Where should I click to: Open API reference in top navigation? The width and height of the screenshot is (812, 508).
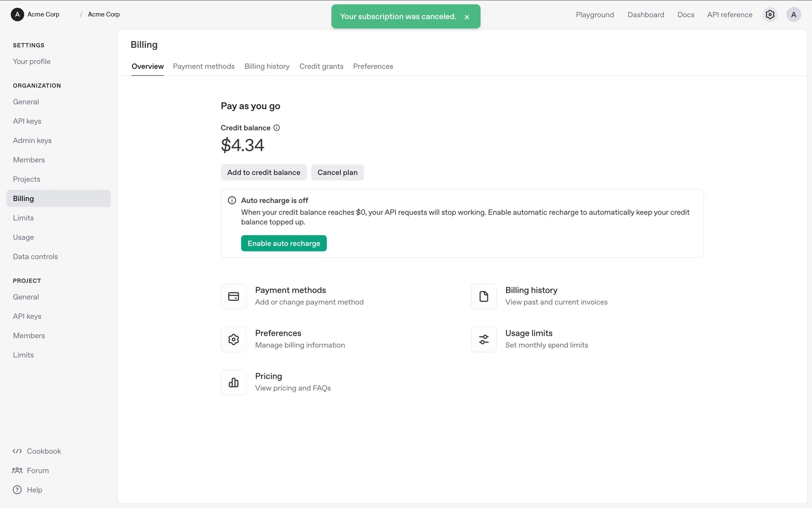tap(730, 15)
